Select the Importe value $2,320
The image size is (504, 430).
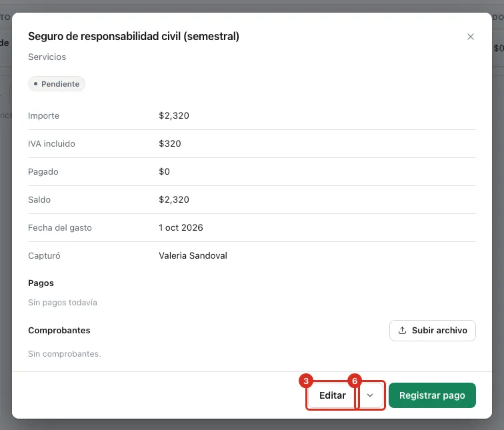tap(174, 116)
